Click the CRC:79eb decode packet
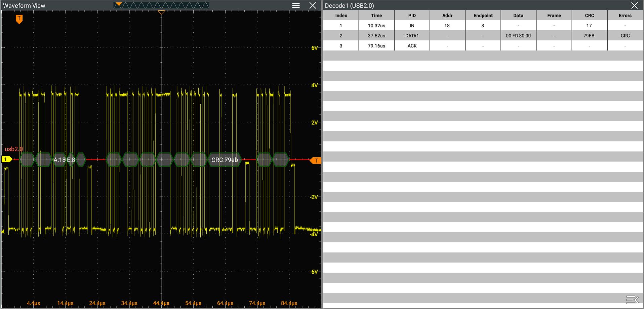This screenshot has width=644, height=309. [225, 160]
